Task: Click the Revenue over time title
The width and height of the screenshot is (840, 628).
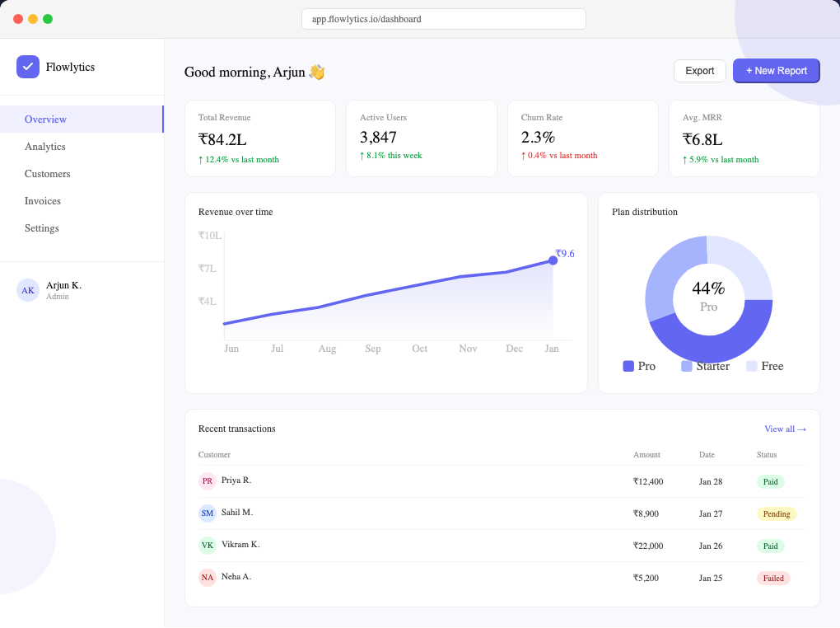Action: (x=236, y=212)
